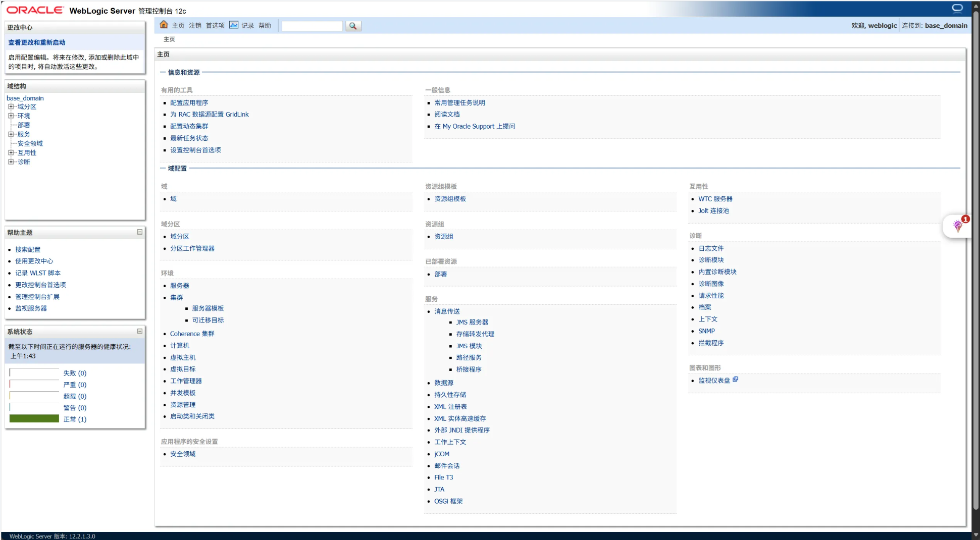Expand the 诊断 tree node
The width and height of the screenshot is (980, 540).
pos(11,161)
